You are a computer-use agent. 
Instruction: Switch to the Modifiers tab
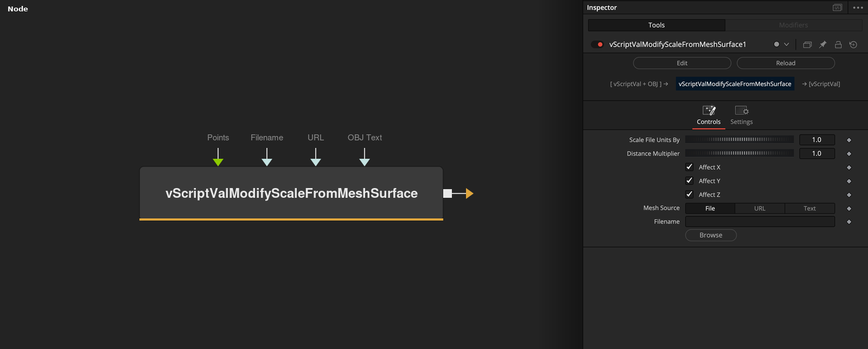coord(794,25)
